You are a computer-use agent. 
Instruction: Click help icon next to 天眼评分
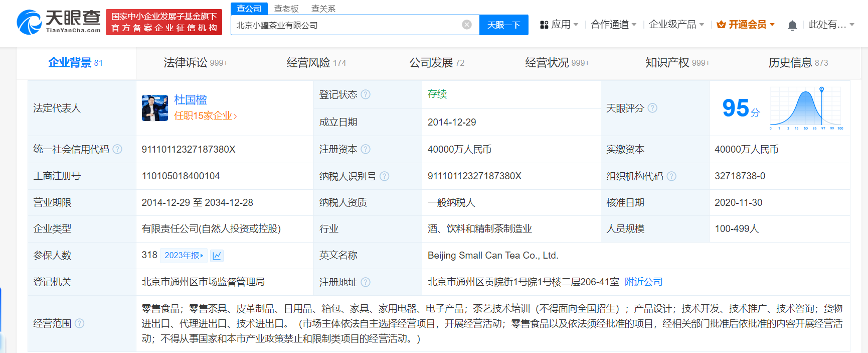coord(652,108)
